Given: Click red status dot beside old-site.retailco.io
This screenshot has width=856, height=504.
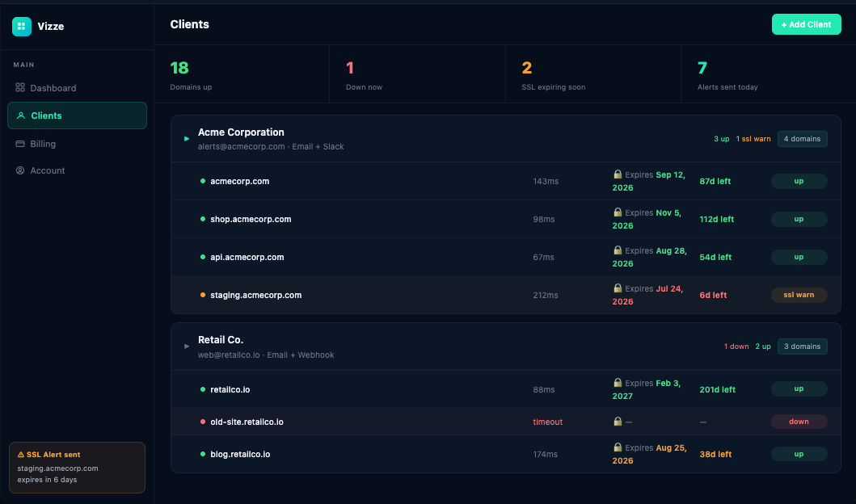Looking at the screenshot, I should pos(203,422).
